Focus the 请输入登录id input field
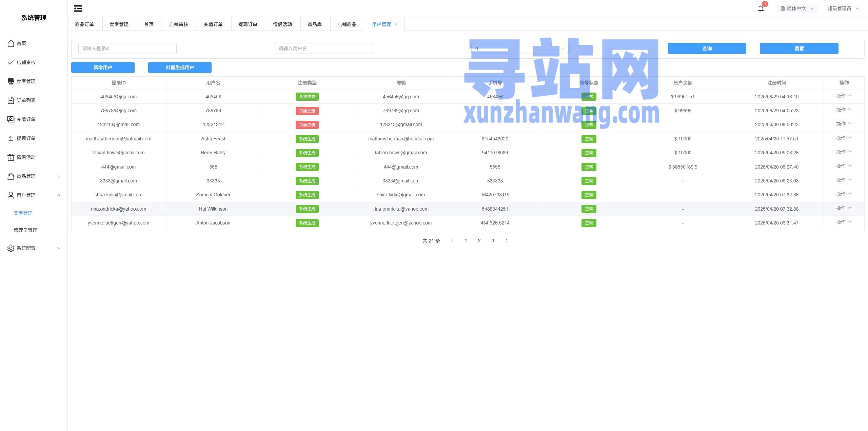Screen dimensions: 868x431 pyautogui.click(x=127, y=48)
